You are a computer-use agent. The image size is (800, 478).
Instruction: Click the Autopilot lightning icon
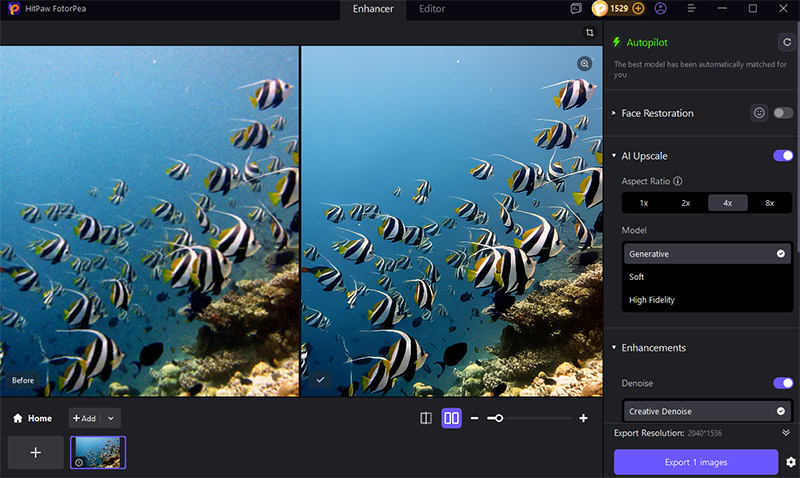pos(616,42)
